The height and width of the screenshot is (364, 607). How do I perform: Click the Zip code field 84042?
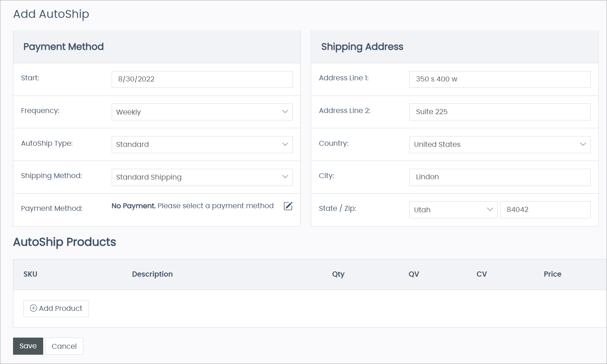545,210
